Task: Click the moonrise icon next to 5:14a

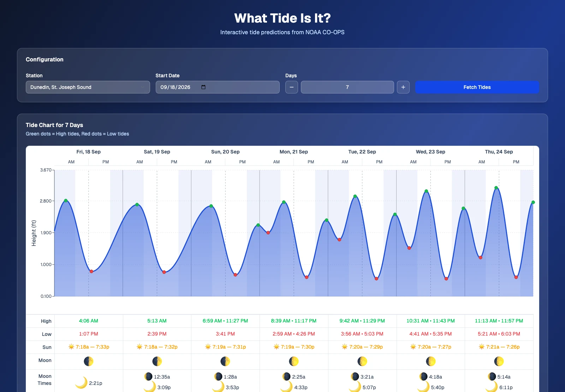Action: [492, 376]
